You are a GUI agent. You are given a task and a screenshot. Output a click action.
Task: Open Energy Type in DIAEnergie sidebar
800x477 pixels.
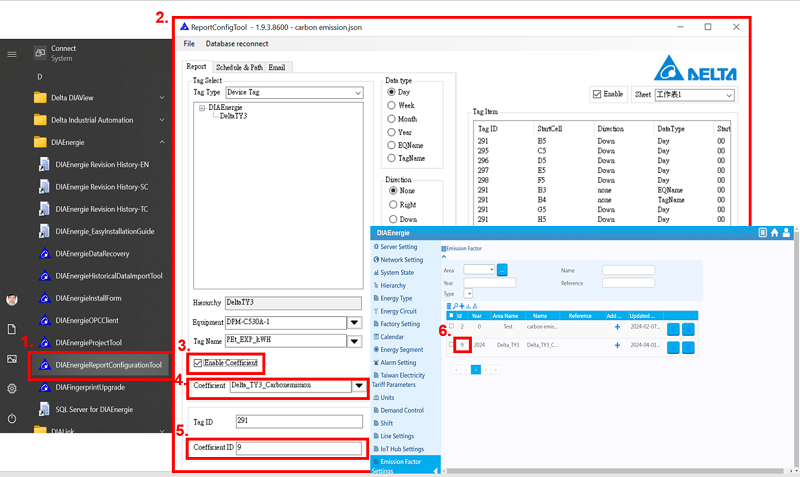tap(393, 298)
